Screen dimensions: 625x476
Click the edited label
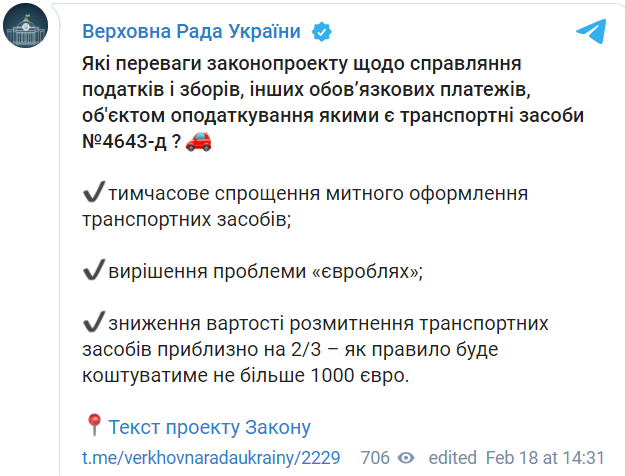tap(452, 458)
